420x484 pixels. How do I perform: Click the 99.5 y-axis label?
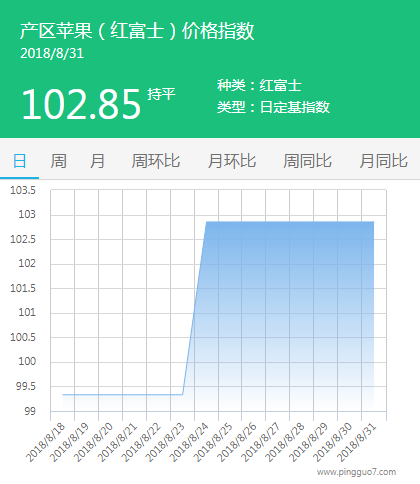pos(26,387)
